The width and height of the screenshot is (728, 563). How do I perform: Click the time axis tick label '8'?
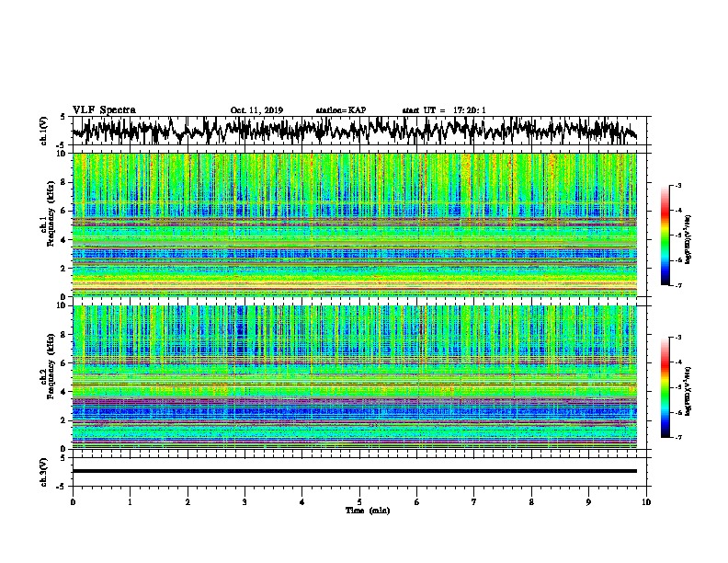point(531,502)
